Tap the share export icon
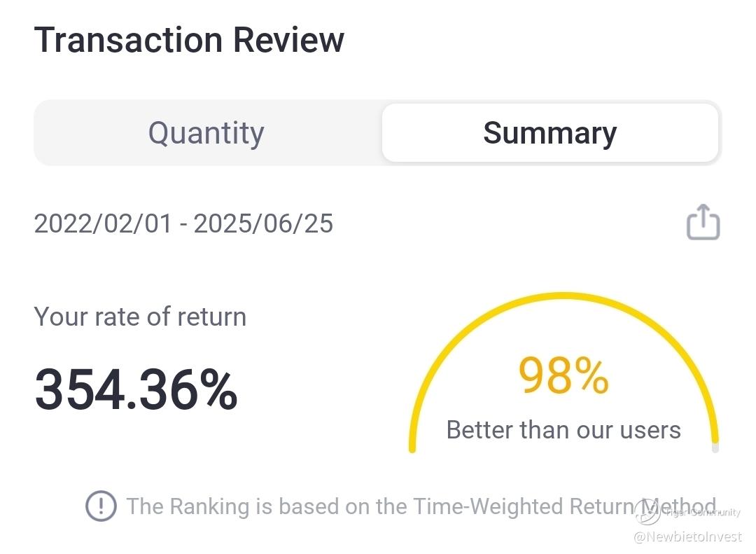 pyautogui.click(x=703, y=223)
